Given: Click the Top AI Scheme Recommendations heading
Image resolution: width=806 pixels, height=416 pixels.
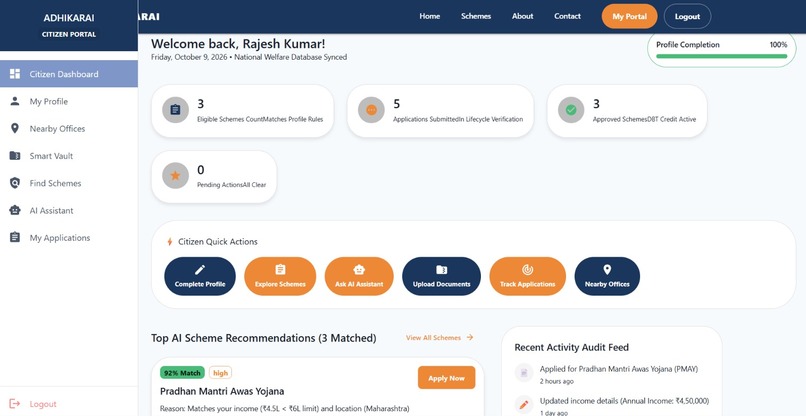Looking at the screenshot, I should [x=264, y=338].
